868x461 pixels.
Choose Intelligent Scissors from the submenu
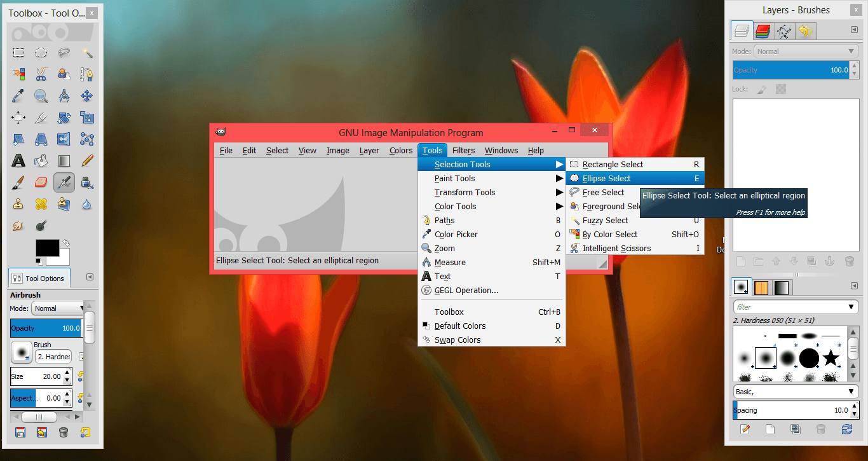tap(635, 249)
